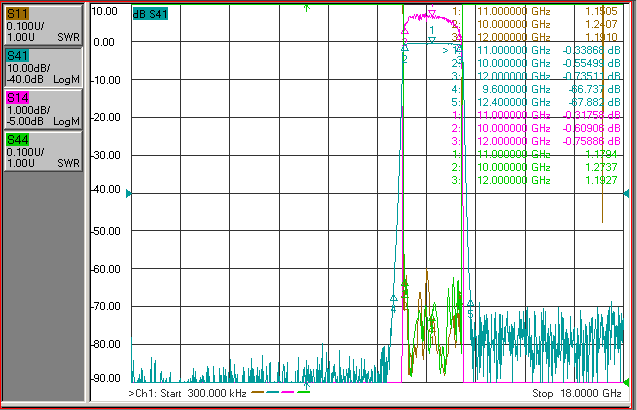Click the green reference triangle at bottom right

click(x=626, y=382)
